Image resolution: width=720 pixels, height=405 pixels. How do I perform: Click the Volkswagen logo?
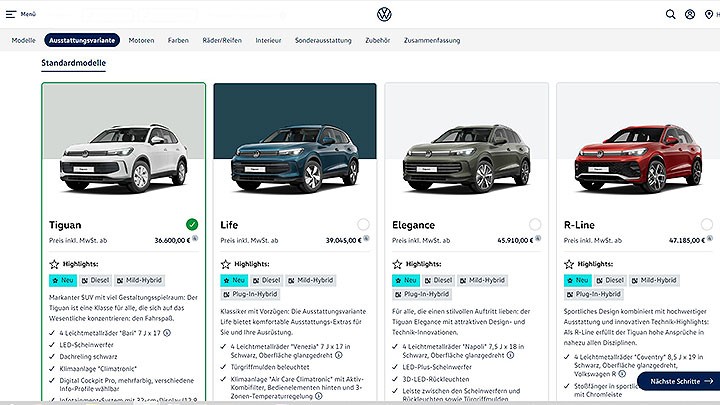pos(384,14)
